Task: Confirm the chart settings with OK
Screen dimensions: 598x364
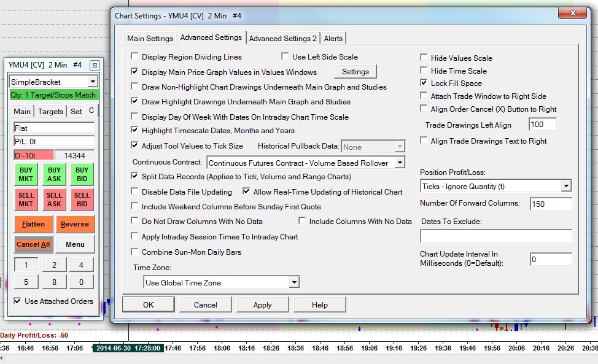Action: (148, 304)
